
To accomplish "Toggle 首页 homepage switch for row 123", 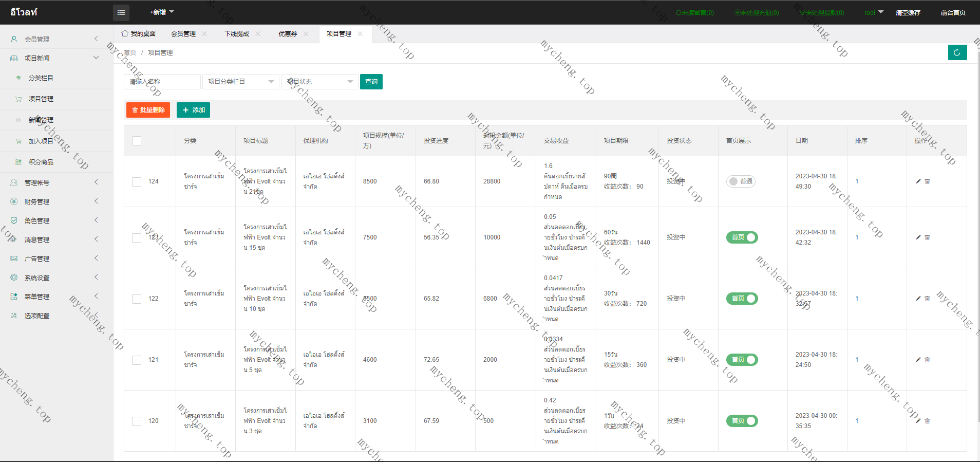I will point(742,237).
